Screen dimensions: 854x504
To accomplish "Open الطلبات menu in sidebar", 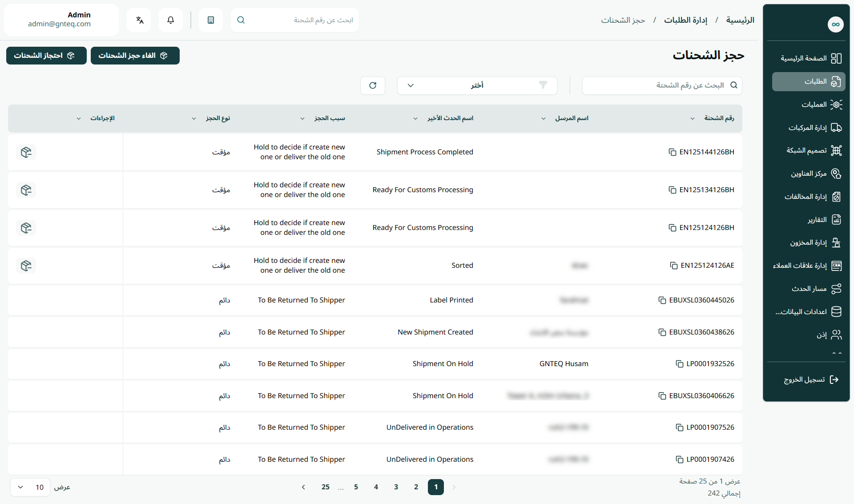I will pyautogui.click(x=809, y=81).
